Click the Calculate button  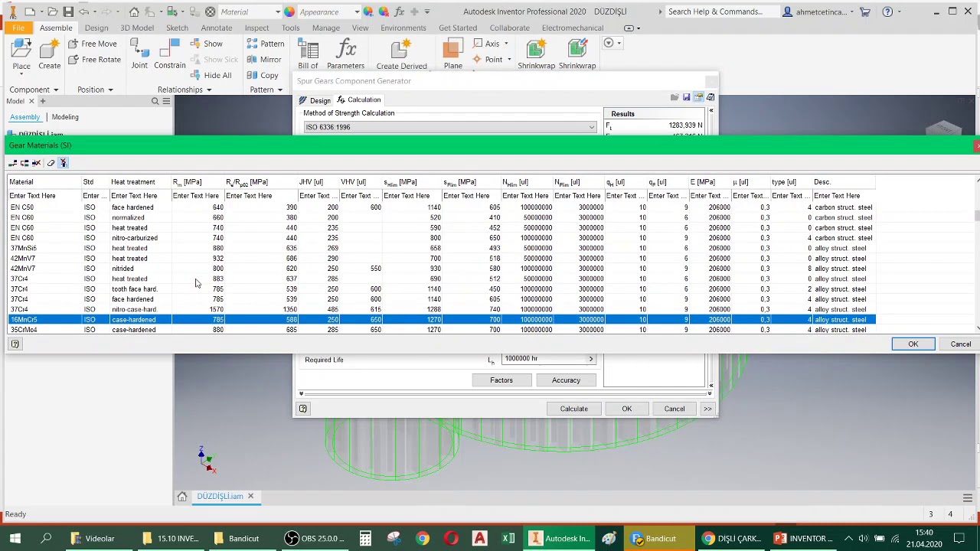pyautogui.click(x=573, y=409)
